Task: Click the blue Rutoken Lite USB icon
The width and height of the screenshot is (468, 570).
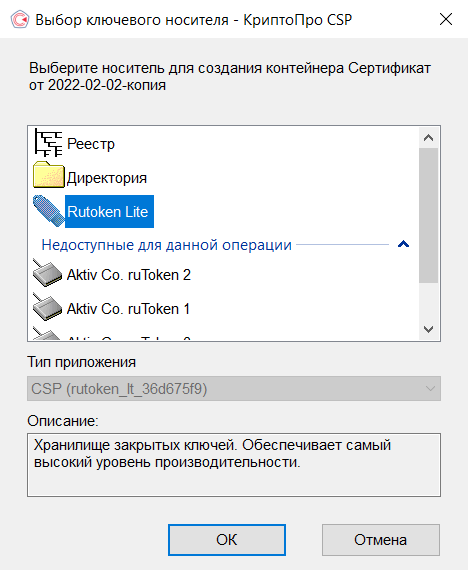Action: [x=48, y=211]
